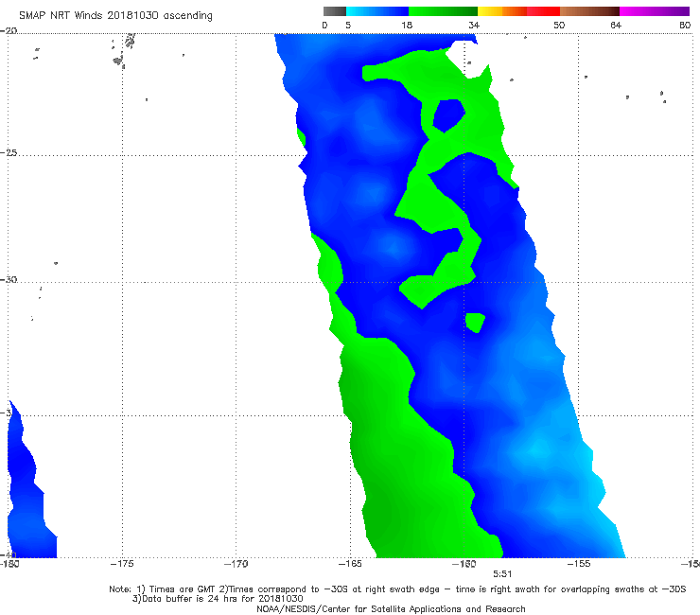Click the cyan-to-blue segment of the color bar
Viewport: 700px width, 615px height.
click(377, 11)
